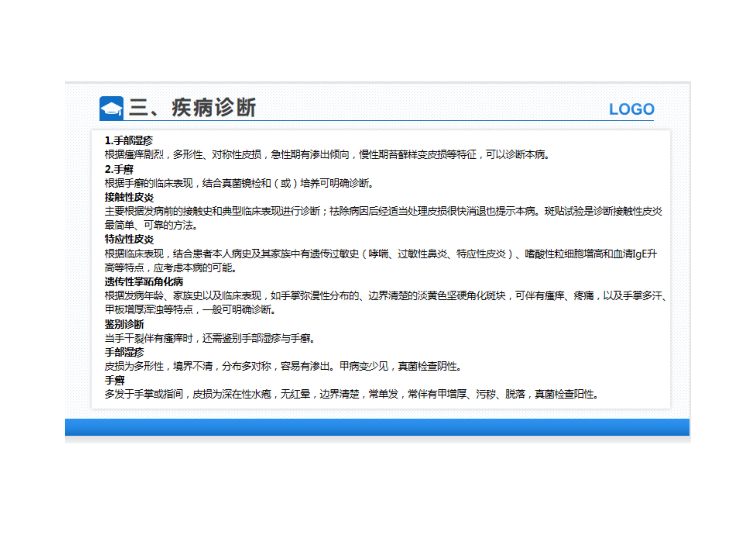Click the LOGO text at top right
Screen dimensions: 756x534
click(632, 109)
